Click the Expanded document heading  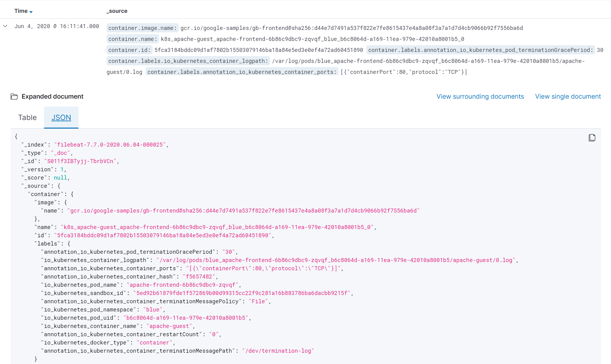pyautogui.click(x=53, y=96)
